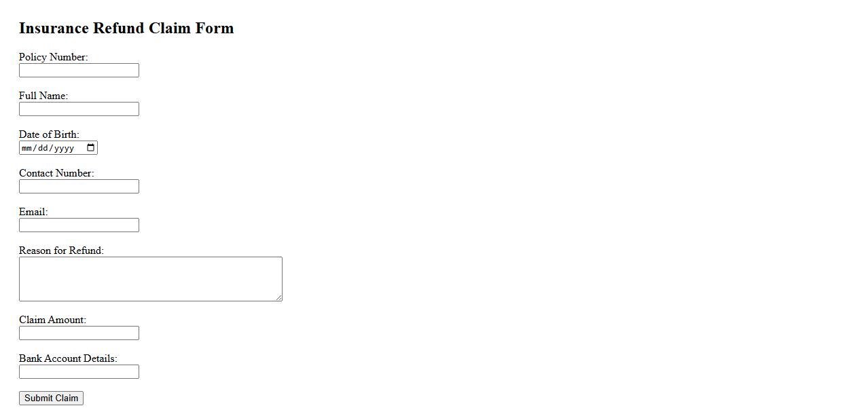Click the "Full Name:" label text
This screenshot has width=868, height=408.
tap(43, 96)
